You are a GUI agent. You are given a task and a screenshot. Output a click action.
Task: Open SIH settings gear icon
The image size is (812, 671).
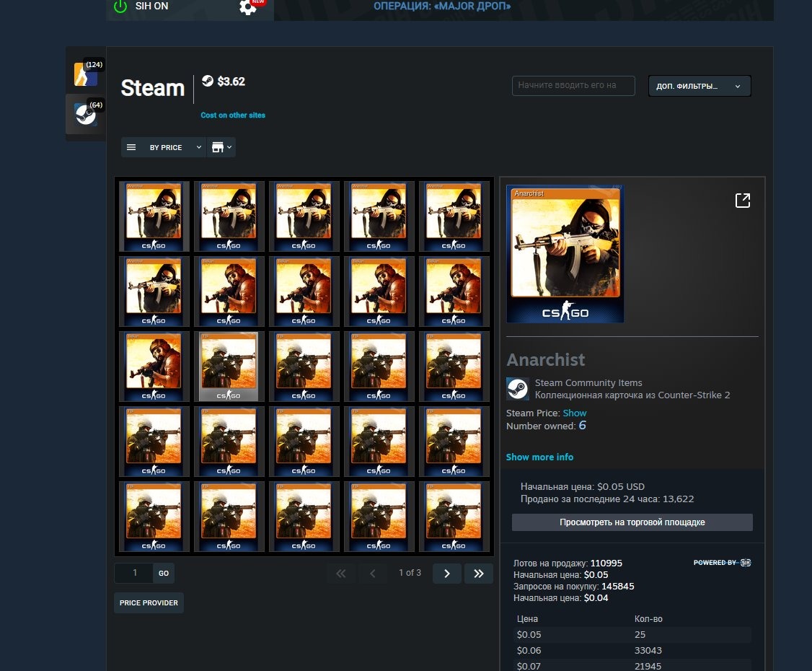(x=247, y=6)
